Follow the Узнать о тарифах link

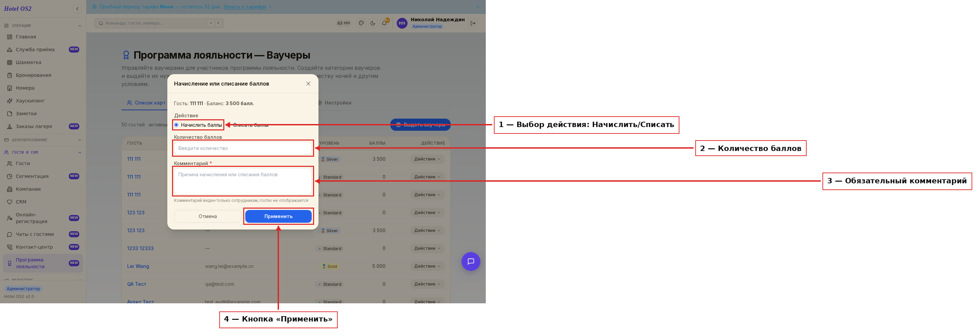coord(245,7)
